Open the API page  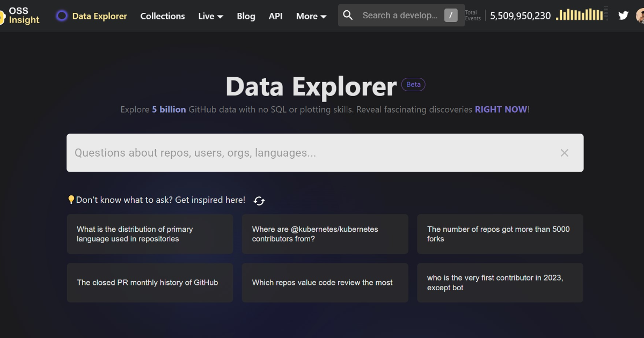click(x=275, y=16)
